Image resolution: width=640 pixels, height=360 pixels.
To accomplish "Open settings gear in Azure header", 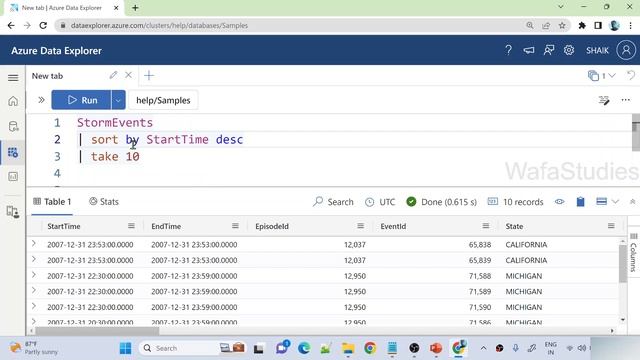I will tap(569, 50).
